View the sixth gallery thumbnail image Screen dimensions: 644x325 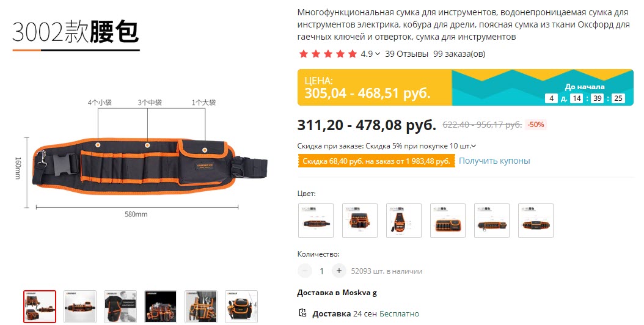click(x=241, y=307)
